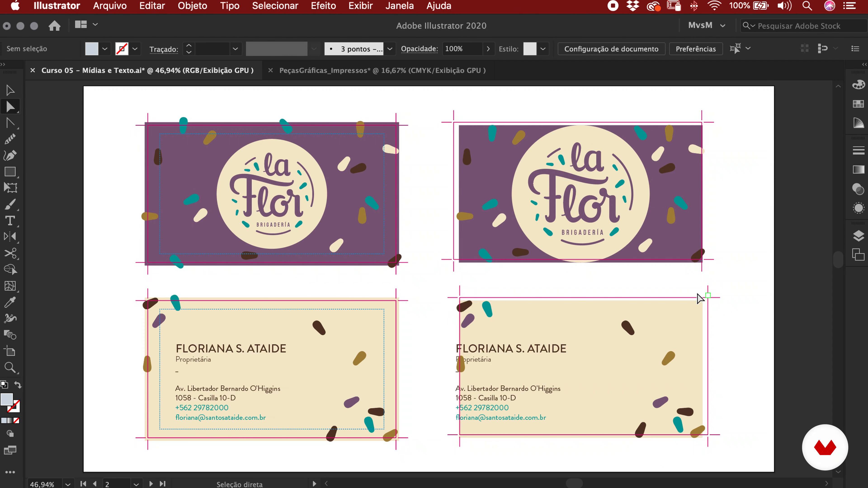Viewport: 868px width, 488px height.
Task: Select the Free Transform tool
Action: click(10, 188)
